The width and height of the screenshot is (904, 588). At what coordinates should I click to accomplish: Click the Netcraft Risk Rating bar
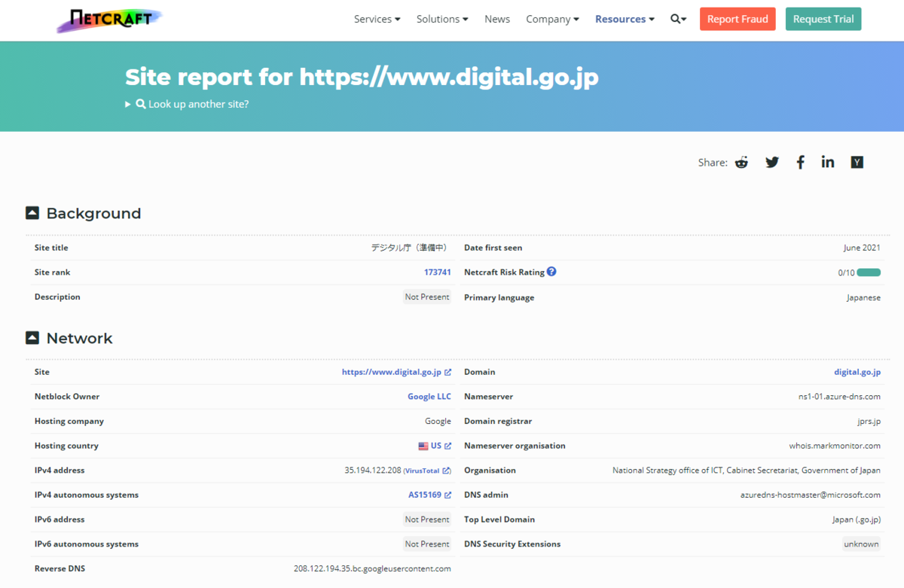coord(869,273)
